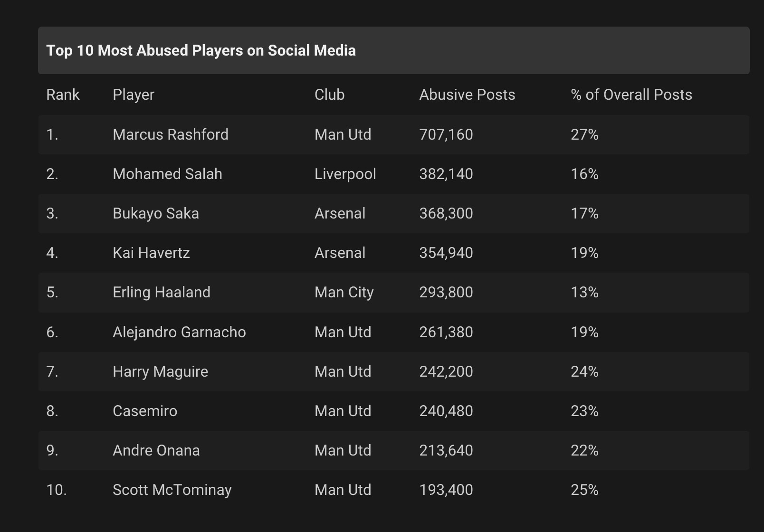Click Alejandro Garnacho in the list
Screen dimensions: 764x532
[x=179, y=332]
